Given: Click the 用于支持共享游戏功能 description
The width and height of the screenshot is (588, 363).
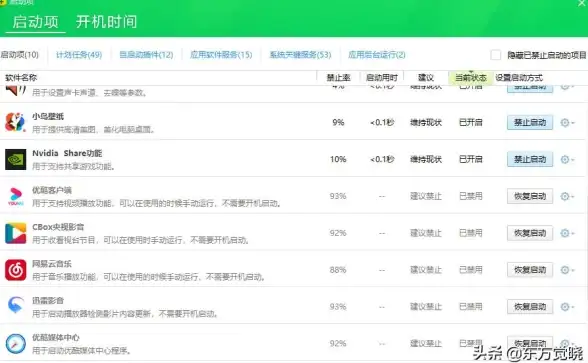Looking at the screenshot, I should pyautogui.click(x=74, y=166).
